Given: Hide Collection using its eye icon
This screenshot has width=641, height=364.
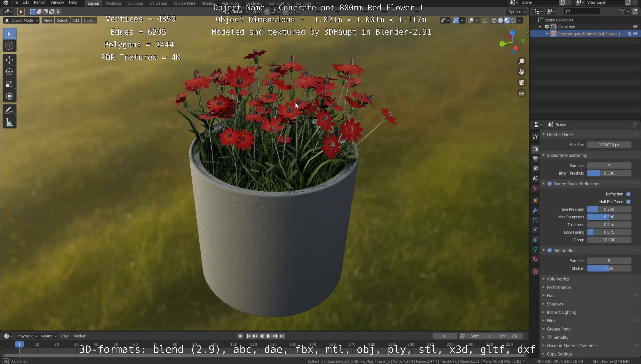Looking at the screenshot, I should pyautogui.click(x=635, y=27).
